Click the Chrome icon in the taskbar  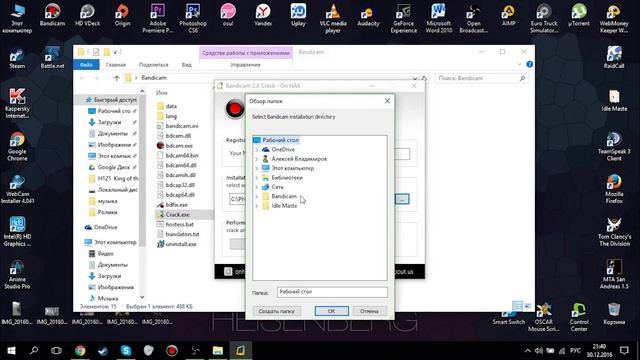point(80,350)
